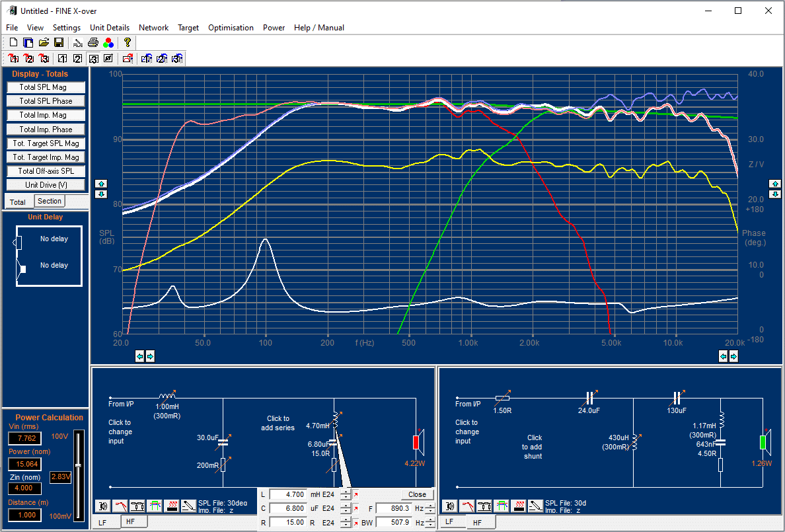Click the open folder toolbar icon
This screenshot has height=532, width=785.
[44, 42]
